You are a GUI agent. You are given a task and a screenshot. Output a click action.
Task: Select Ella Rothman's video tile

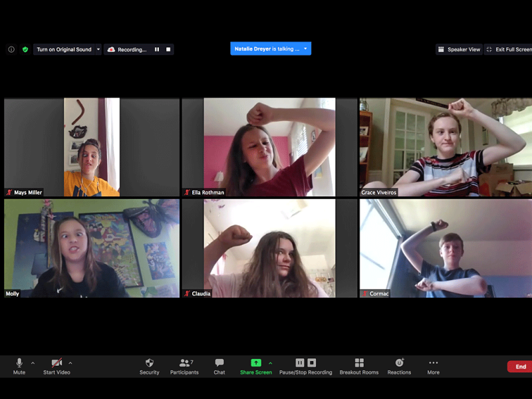point(269,147)
